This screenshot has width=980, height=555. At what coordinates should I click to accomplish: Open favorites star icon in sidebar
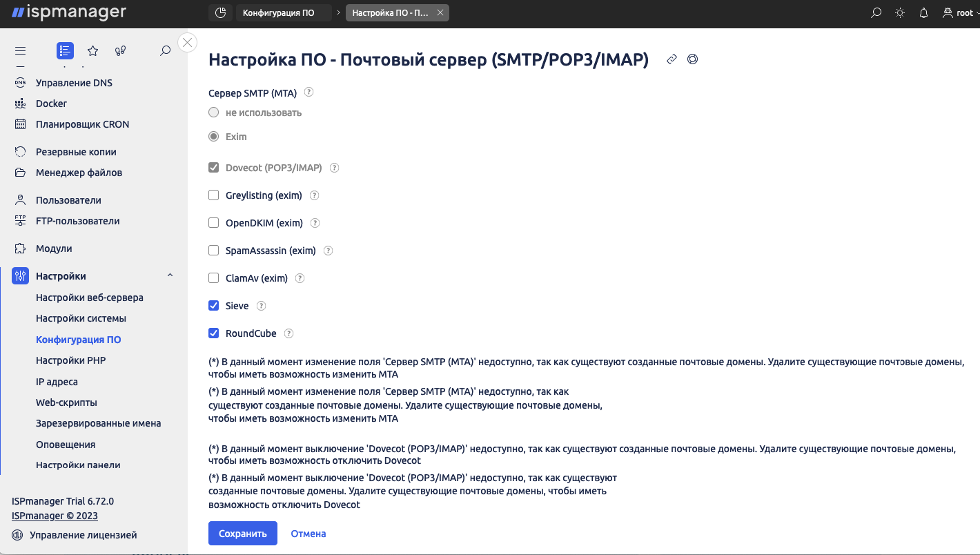93,50
